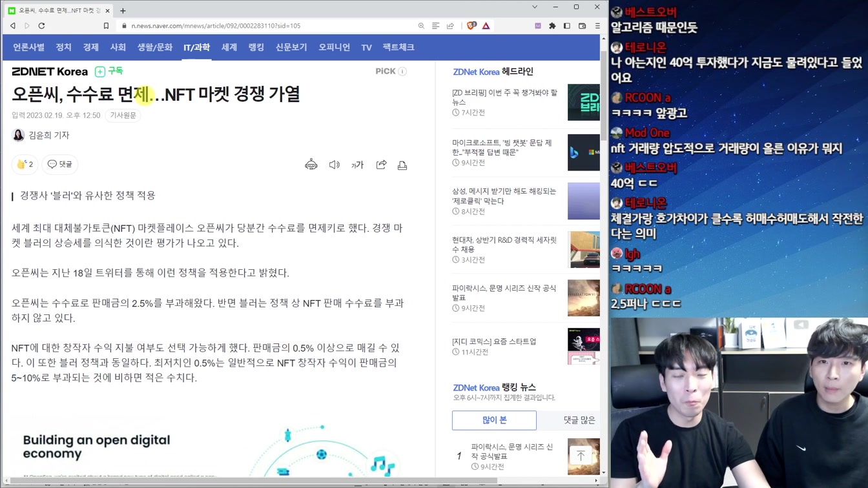Play article audio with the speaker icon
The height and width of the screenshot is (488, 868).
click(x=335, y=165)
